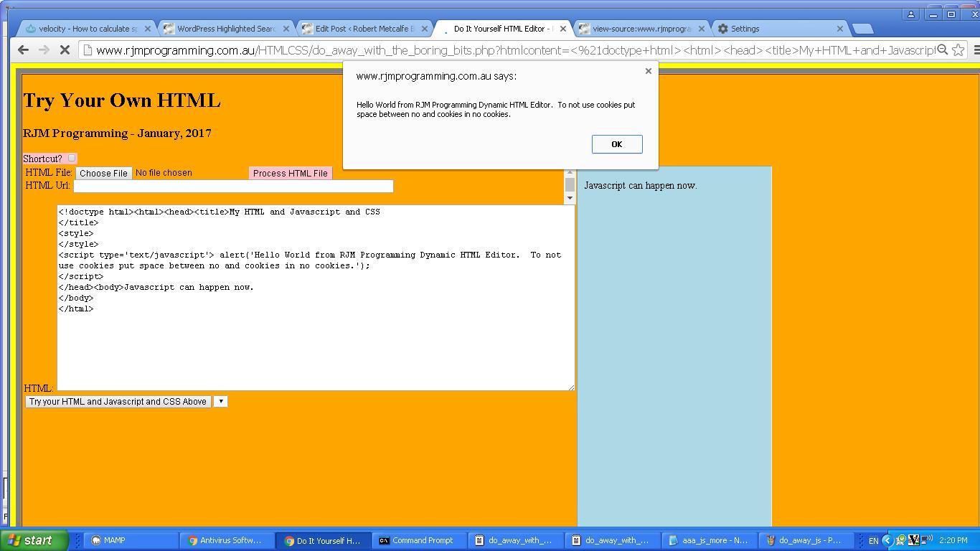The height and width of the screenshot is (551, 980).
Task: Click into the HTML Url text field
Action: [233, 186]
